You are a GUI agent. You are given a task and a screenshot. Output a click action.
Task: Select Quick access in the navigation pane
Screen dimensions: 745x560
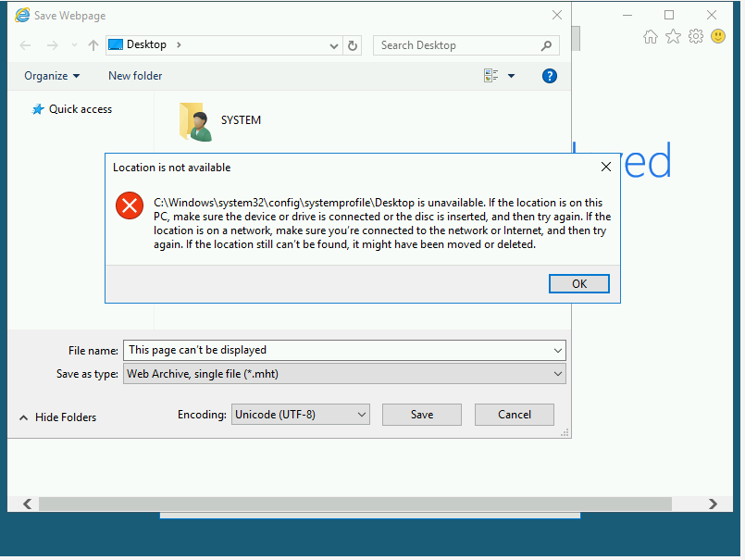80,109
